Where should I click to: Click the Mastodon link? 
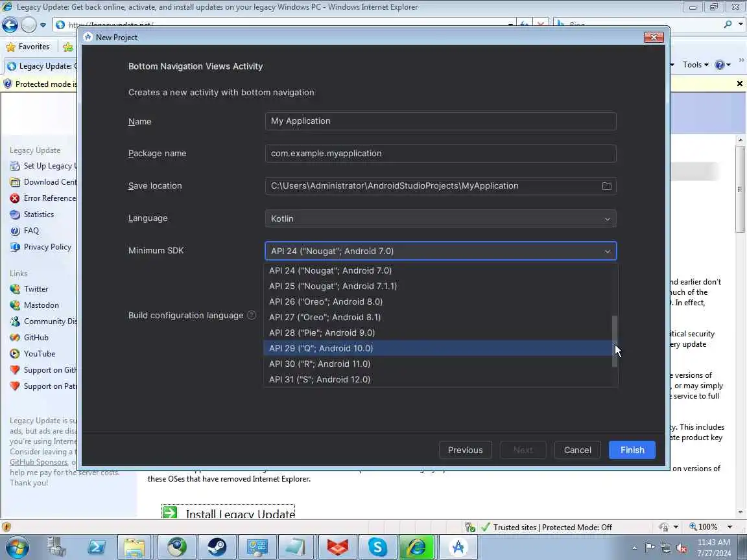34,305
